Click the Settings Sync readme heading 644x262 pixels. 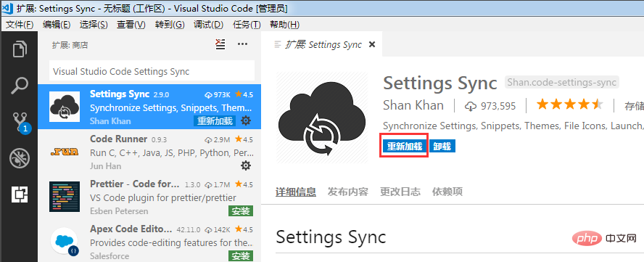click(331, 237)
